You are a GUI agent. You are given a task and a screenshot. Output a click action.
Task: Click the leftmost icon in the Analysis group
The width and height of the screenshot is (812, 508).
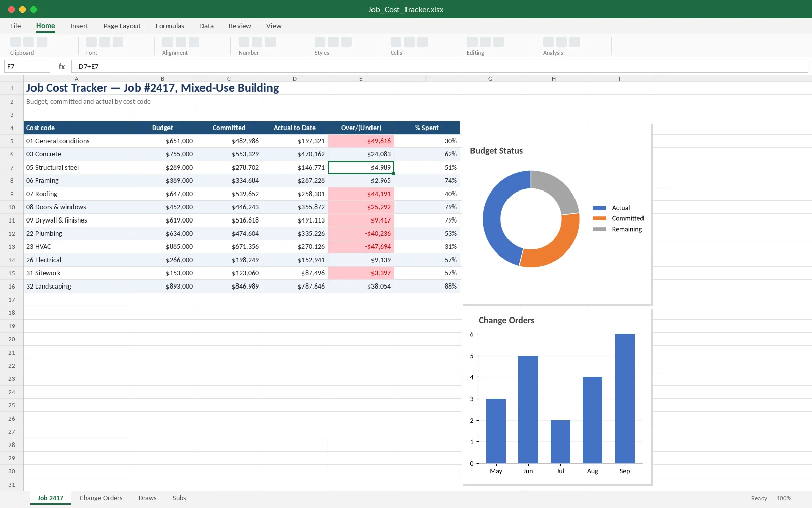pyautogui.click(x=549, y=42)
